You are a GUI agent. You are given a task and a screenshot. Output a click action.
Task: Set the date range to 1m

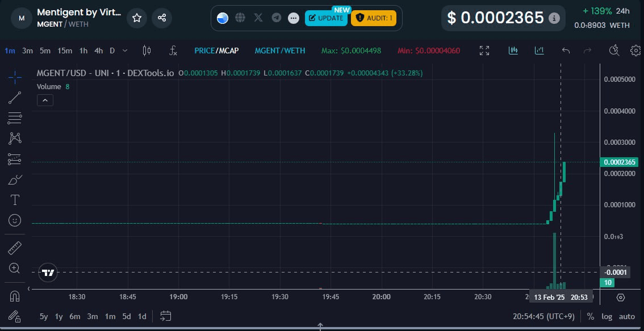[x=110, y=316]
